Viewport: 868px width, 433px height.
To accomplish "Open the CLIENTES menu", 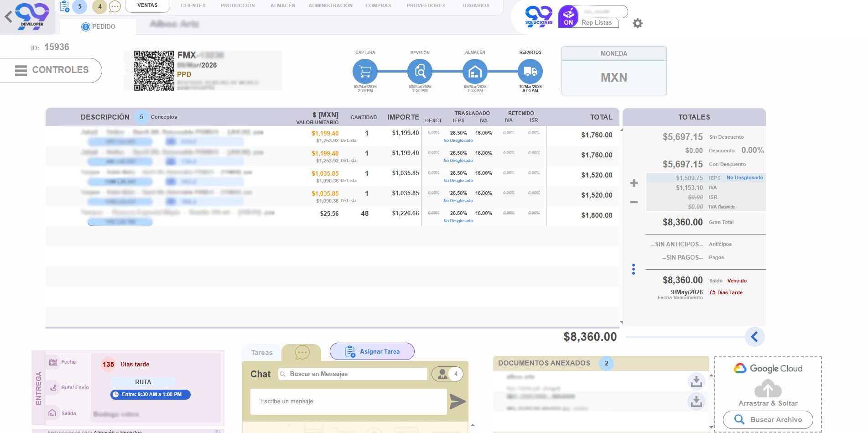I will pos(193,5).
